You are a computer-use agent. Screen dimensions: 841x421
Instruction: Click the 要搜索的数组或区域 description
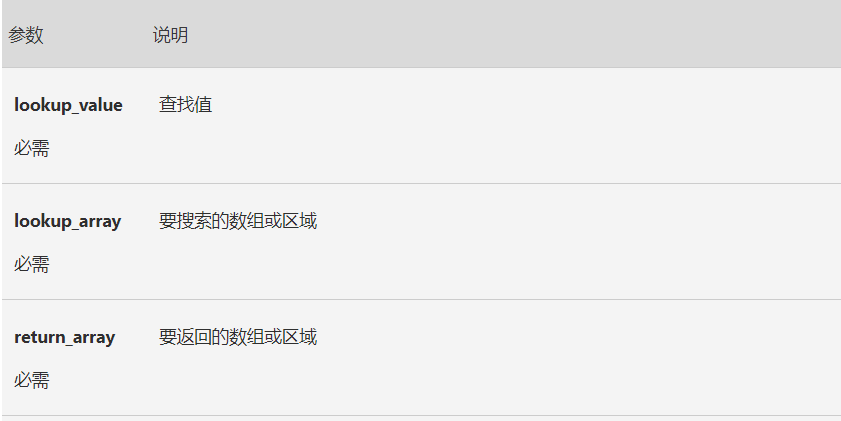coord(238,221)
